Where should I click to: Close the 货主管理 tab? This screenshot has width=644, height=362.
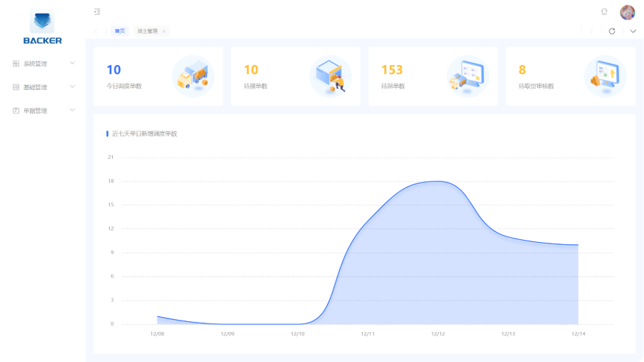pos(163,31)
